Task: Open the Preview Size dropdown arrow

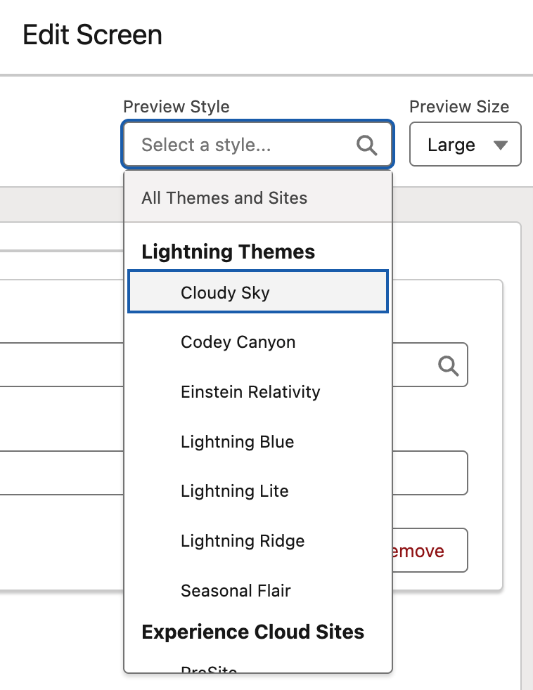Action: click(500, 145)
